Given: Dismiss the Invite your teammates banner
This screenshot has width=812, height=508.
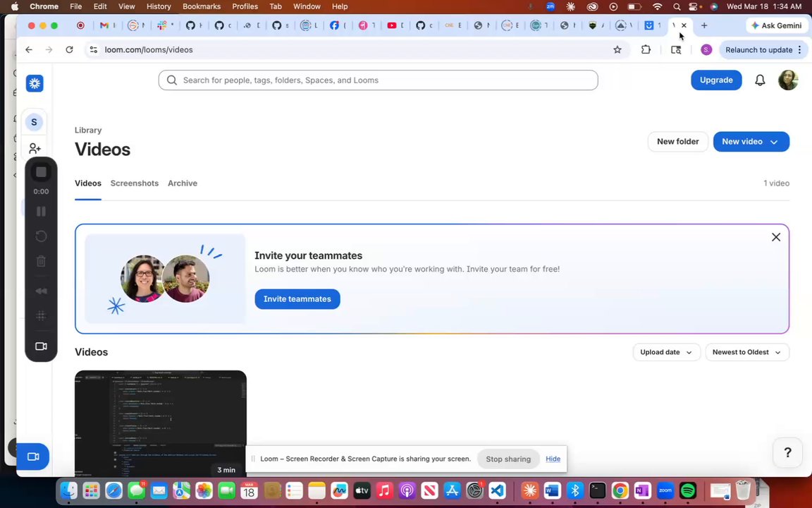Looking at the screenshot, I should (776, 237).
